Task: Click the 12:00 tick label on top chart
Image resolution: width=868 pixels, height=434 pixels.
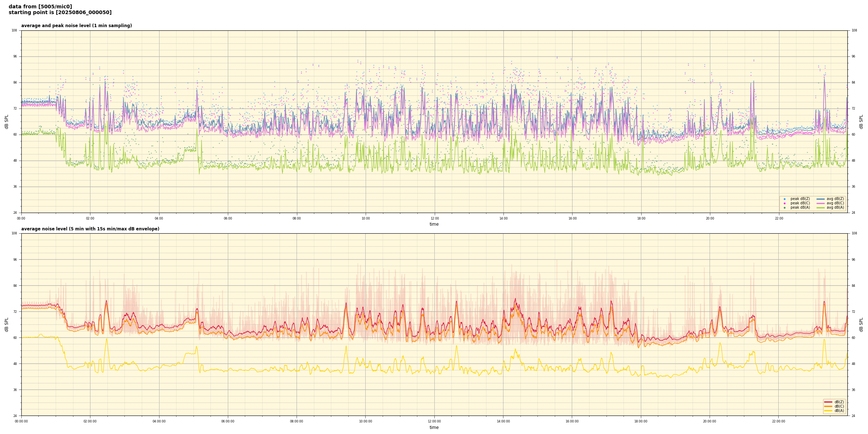Action: click(434, 218)
